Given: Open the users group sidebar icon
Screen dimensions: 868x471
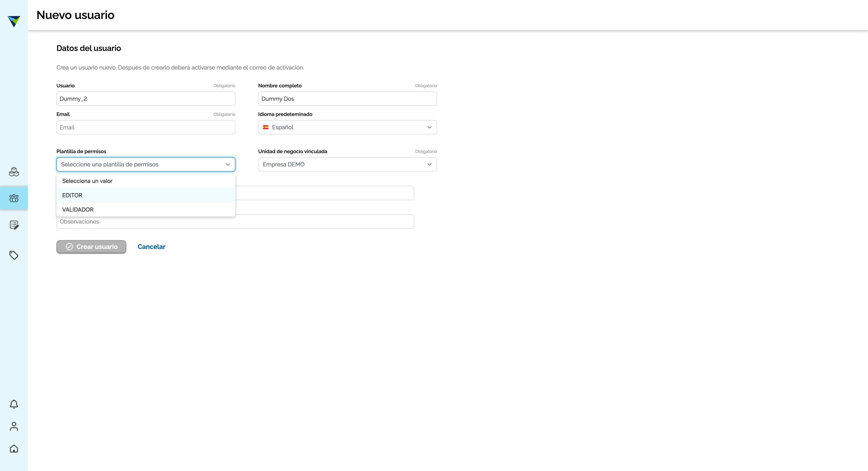Looking at the screenshot, I should [14, 198].
